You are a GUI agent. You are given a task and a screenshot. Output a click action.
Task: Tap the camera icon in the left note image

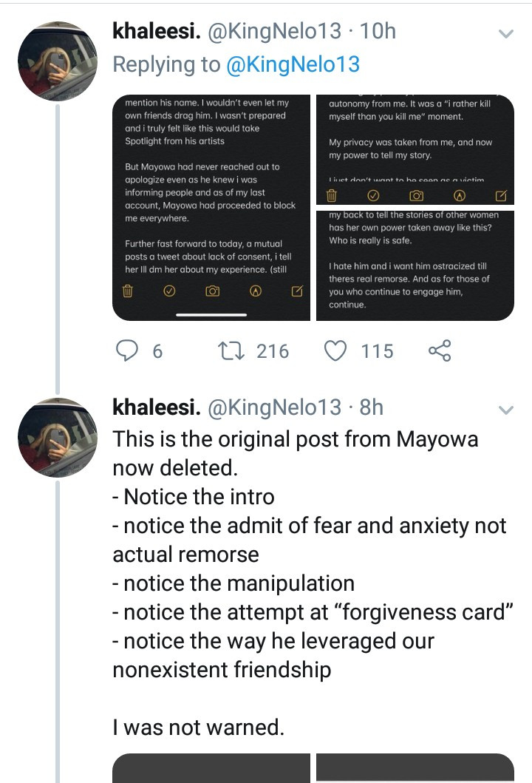[213, 291]
